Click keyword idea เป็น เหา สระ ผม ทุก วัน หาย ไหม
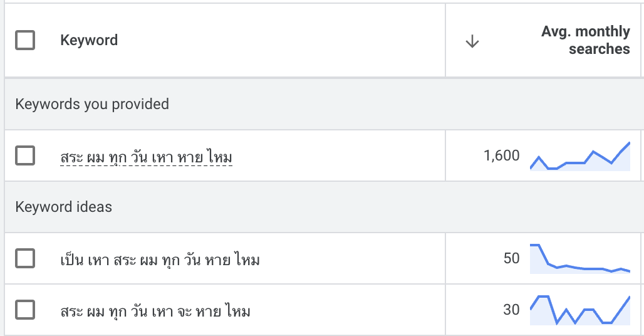 point(160,259)
